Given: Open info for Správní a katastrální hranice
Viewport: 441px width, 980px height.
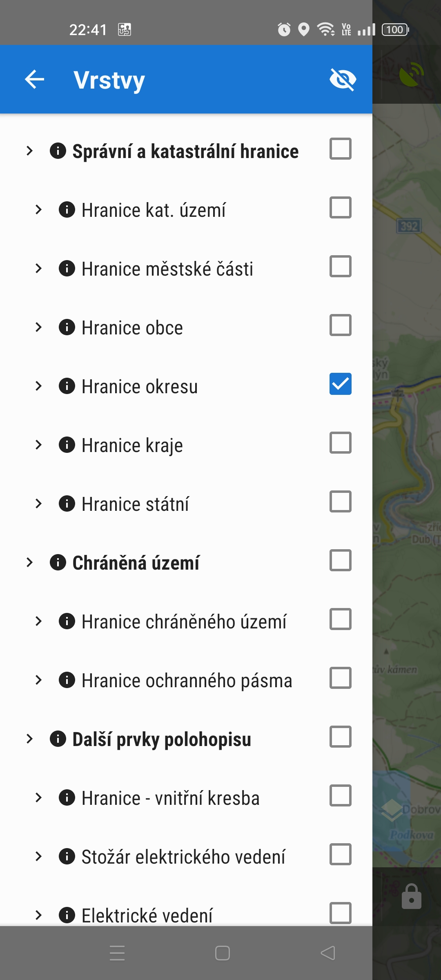Looking at the screenshot, I should pos(58,151).
